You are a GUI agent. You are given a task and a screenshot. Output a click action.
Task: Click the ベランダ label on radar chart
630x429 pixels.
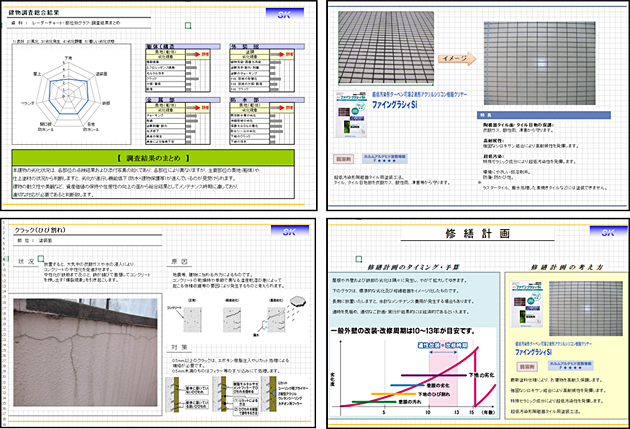(x=28, y=103)
